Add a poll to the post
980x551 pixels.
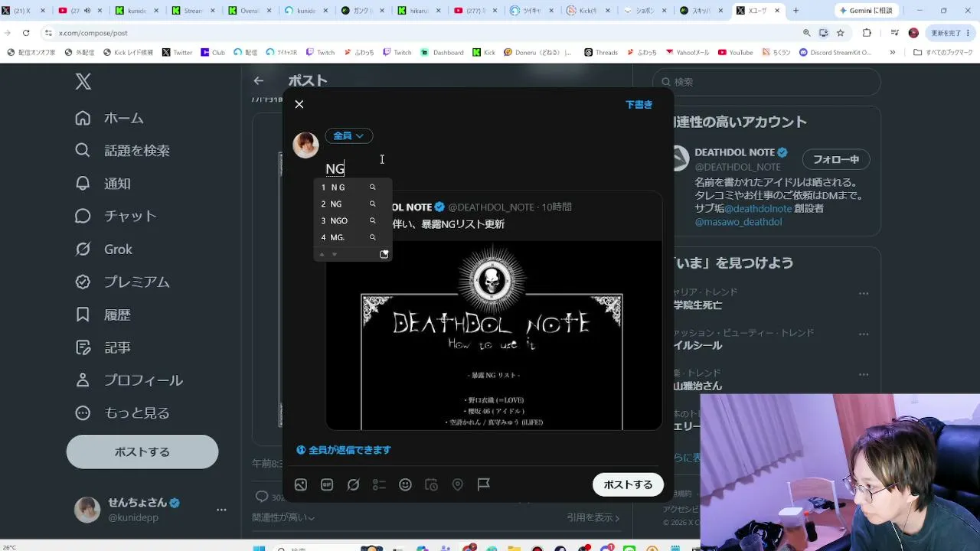pos(379,484)
